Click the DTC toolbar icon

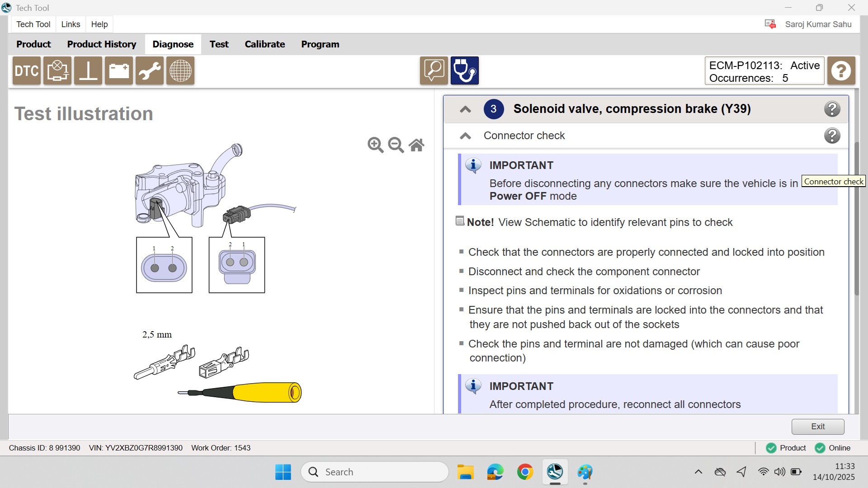pos(27,71)
